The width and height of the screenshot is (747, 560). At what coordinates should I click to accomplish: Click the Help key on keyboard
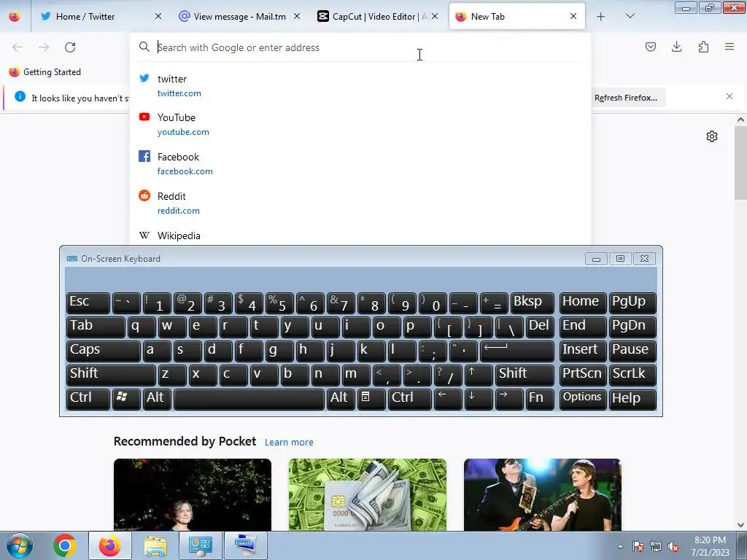(632, 399)
